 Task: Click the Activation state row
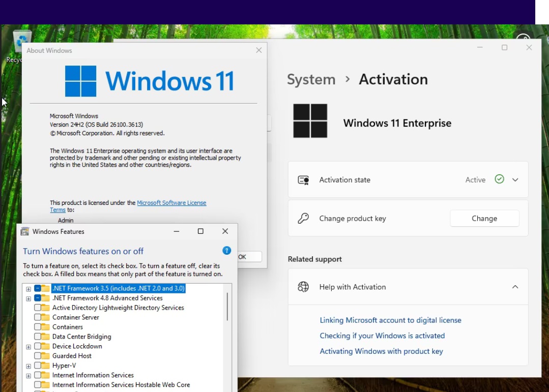[408, 180]
